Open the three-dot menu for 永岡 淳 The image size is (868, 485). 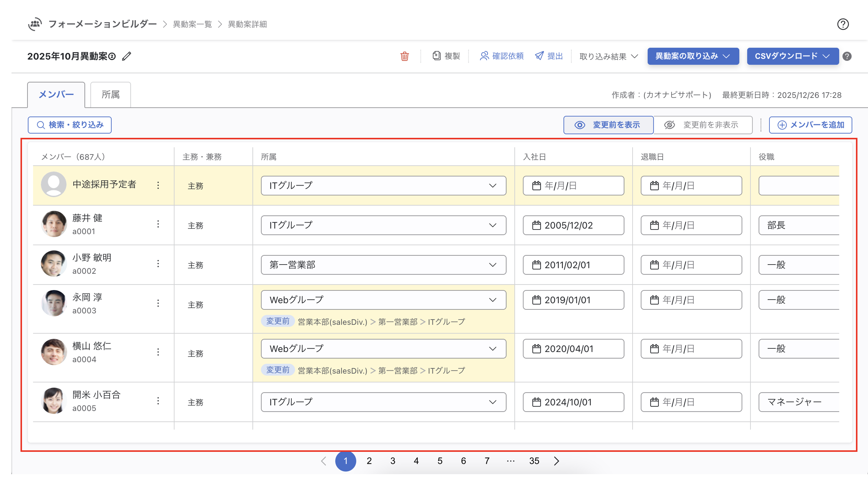coord(158,303)
